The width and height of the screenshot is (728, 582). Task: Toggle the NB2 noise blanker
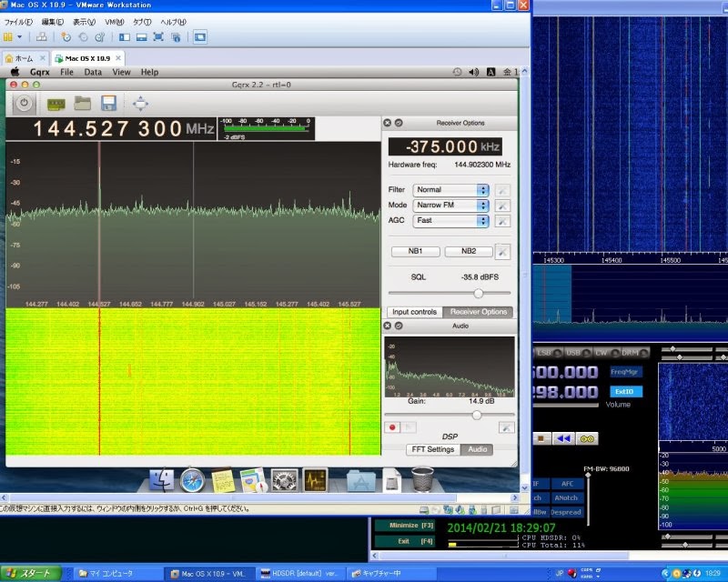tap(469, 252)
